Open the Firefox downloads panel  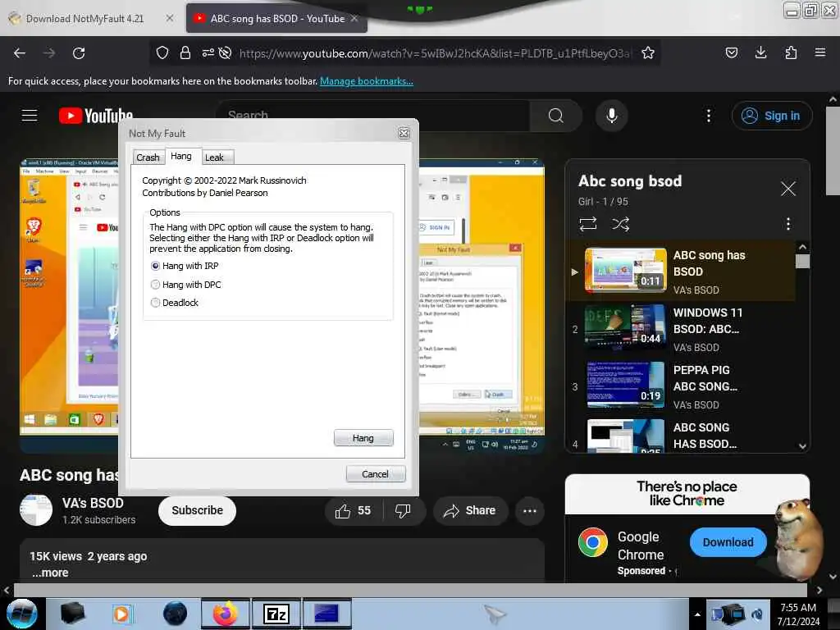pyautogui.click(x=760, y=52)
